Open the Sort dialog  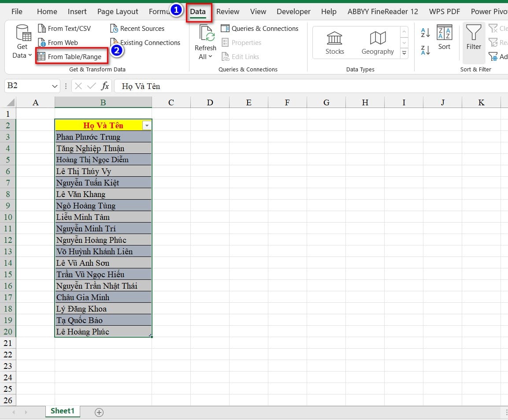pos(444,38)
